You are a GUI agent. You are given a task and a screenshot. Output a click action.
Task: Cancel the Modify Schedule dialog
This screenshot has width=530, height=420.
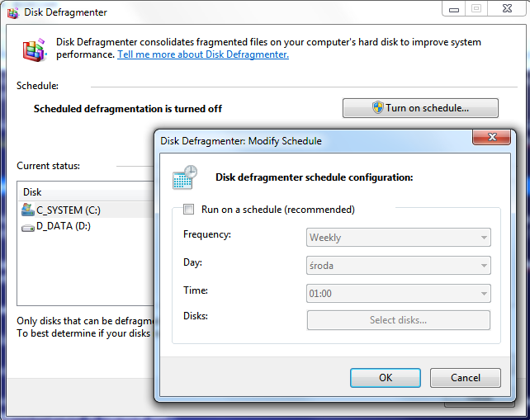[x=466, y=378]
